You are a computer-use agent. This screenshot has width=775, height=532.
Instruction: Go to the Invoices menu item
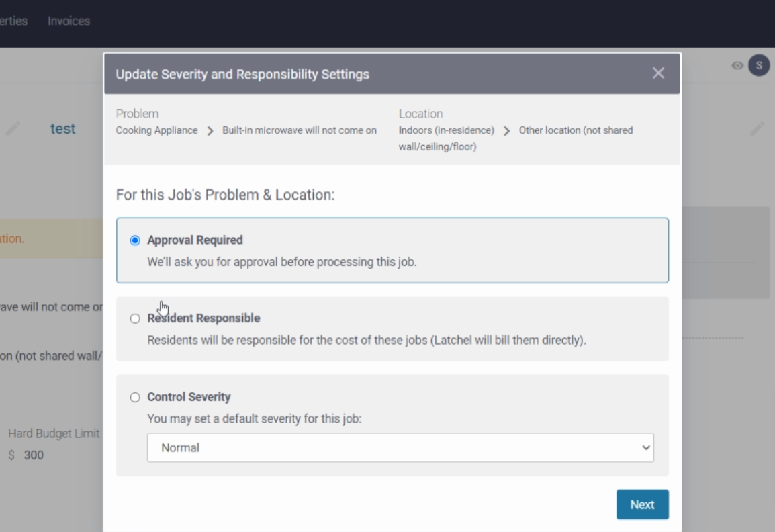69,21
